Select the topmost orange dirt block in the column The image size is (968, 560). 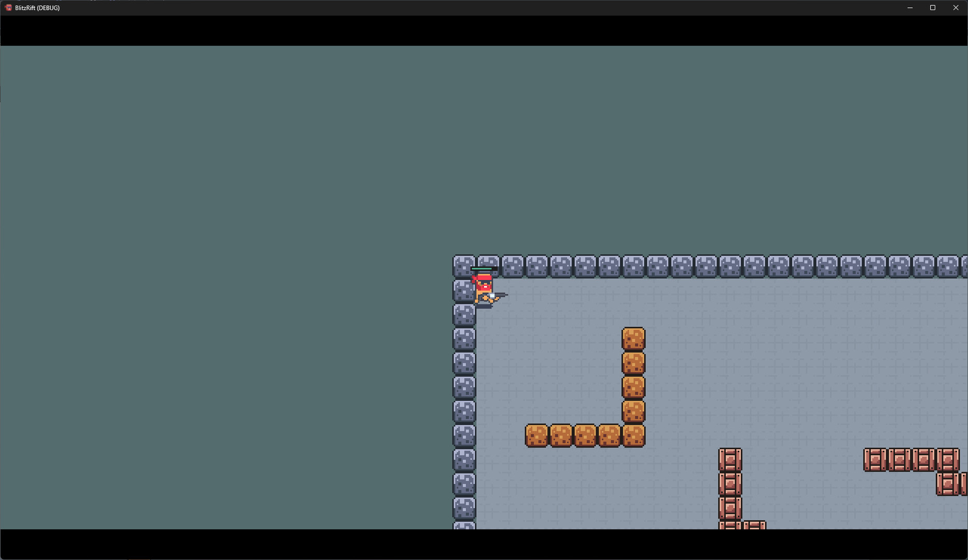pos(633,339)
